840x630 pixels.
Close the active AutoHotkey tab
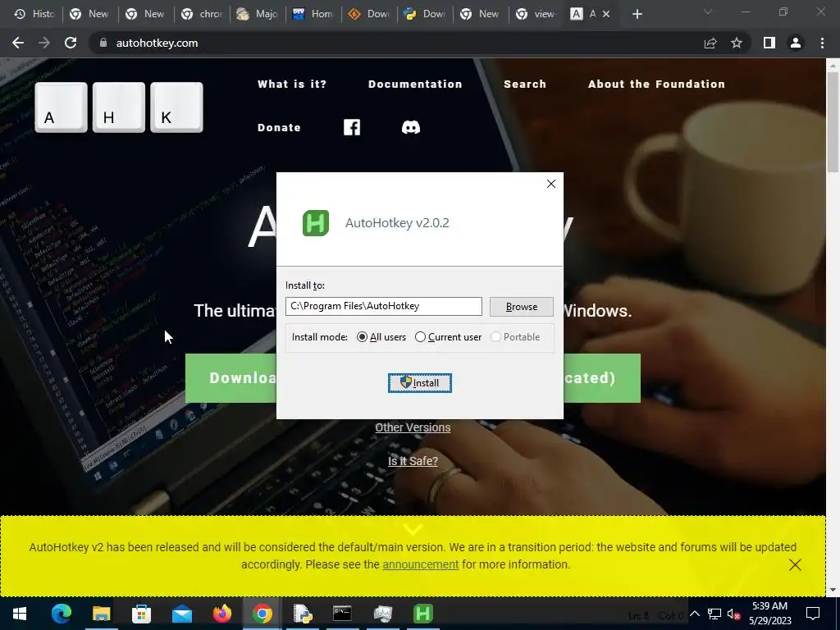click(x=606, y=14)
